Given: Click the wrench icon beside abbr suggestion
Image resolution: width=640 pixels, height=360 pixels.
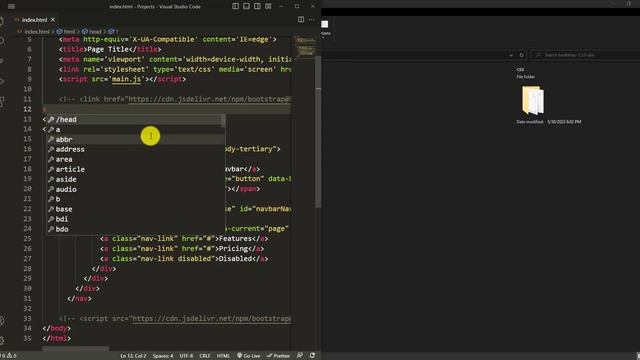Looking at the screenshot, I should point(51,140).
